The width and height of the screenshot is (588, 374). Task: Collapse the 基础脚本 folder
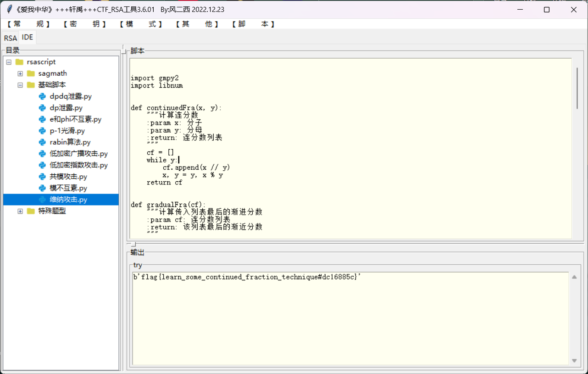tap(20, 85)
